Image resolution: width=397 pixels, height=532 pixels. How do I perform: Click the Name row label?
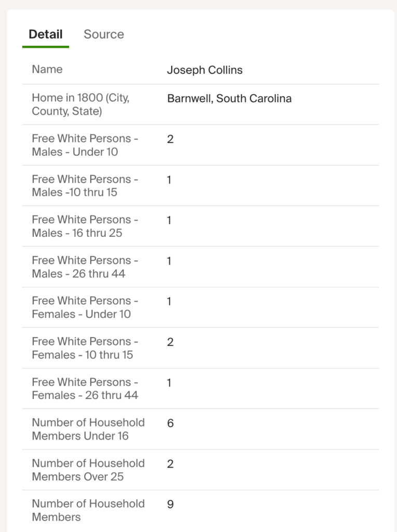point(47,70)
